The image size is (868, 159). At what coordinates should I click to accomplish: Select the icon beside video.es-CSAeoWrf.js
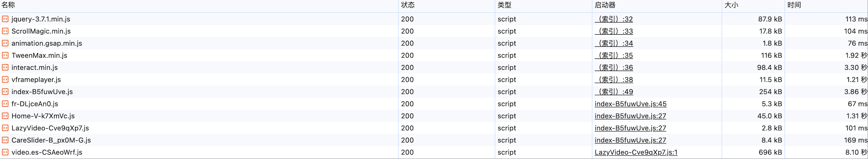coord(5,152)
